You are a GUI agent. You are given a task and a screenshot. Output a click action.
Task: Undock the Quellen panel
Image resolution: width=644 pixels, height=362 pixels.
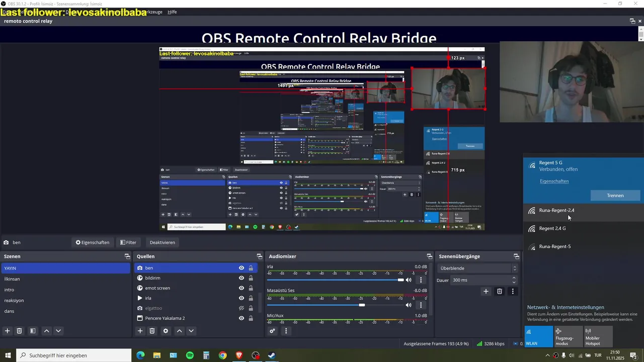click(260, 256)
